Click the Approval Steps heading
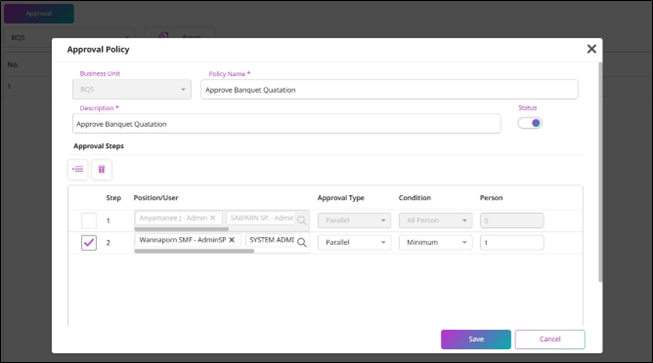Image resolution: width=653 pixels, height=363 pixels. coord(99,146)
